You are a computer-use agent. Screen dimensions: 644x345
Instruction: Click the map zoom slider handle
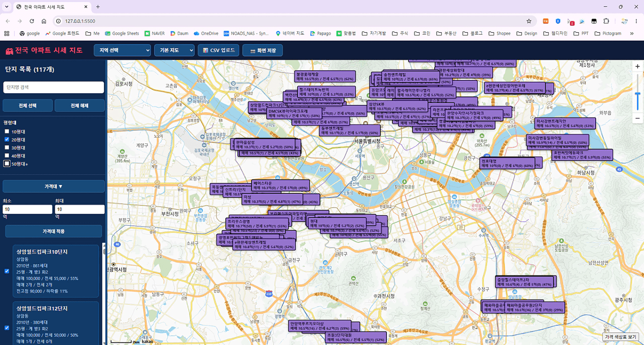click(638, 94)
